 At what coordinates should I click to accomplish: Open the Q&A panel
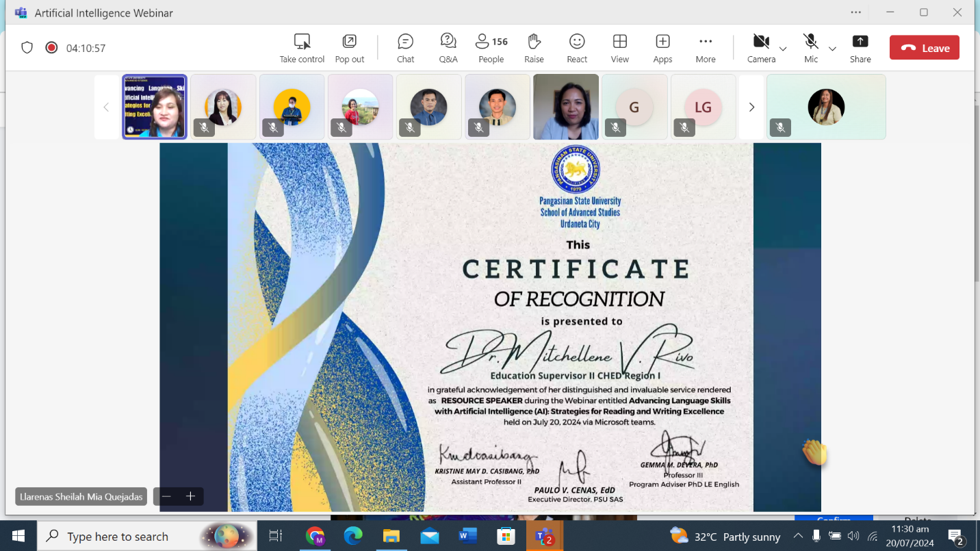pyautogui.click(x=448, y=48)
